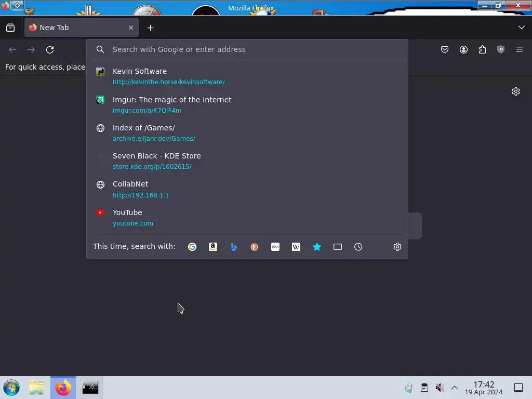The height and width of the screenshot is (399, 532).
Task: Open Index of /Games/ suggestion
Action: click(x=247, y=133)
